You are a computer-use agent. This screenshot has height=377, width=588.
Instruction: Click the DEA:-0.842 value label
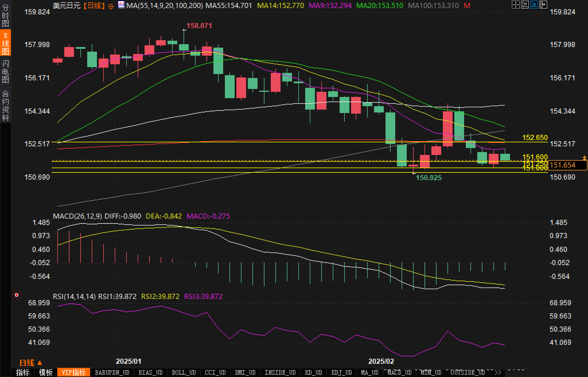(164, 216)
